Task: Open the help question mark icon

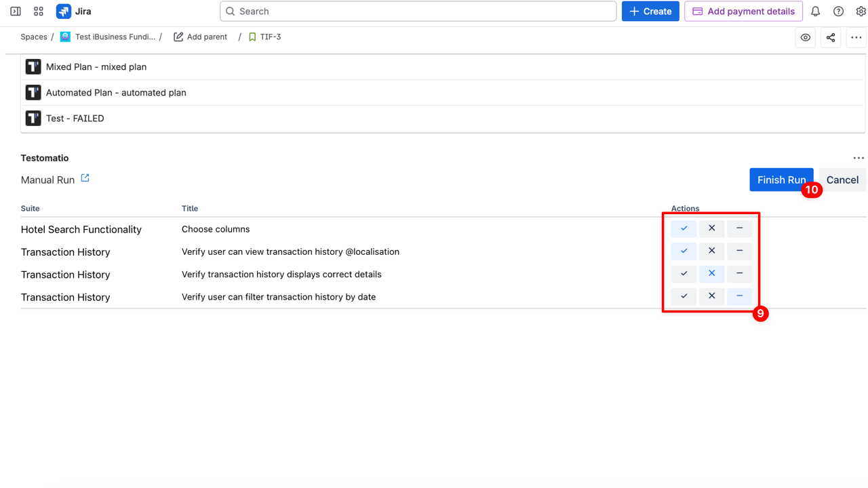Action: (838, 12)
